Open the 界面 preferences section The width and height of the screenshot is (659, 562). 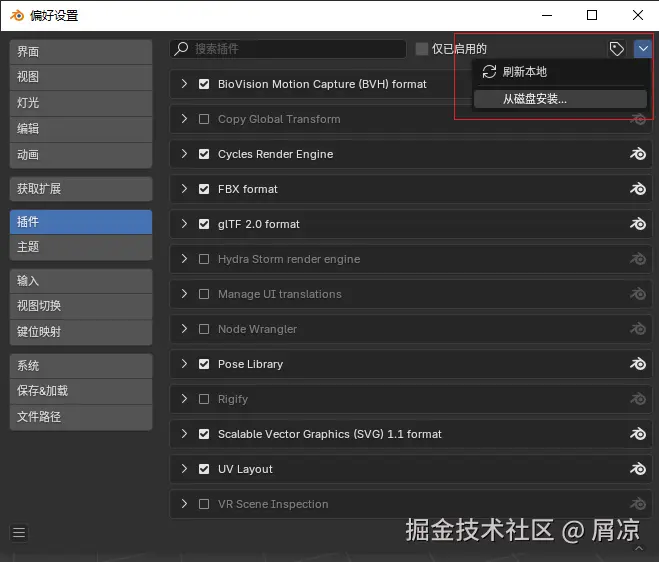81,52
